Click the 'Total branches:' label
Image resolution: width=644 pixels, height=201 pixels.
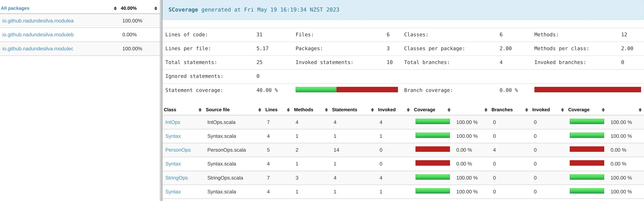click(427, 62)
